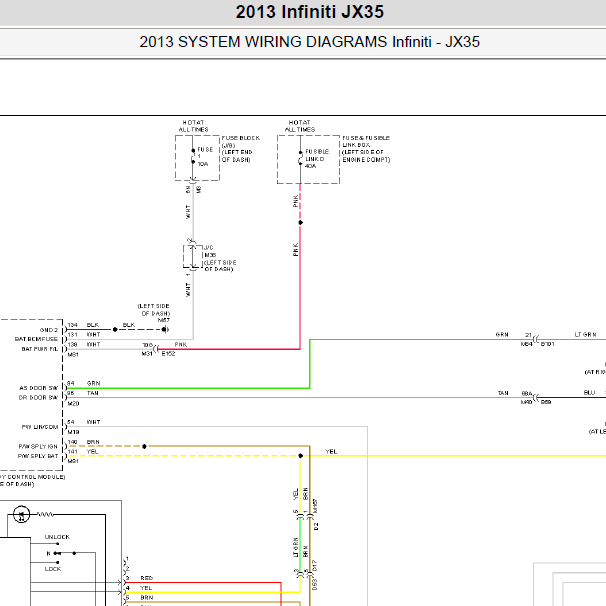Click the M67 ground point symbol

tap(165, 329)
